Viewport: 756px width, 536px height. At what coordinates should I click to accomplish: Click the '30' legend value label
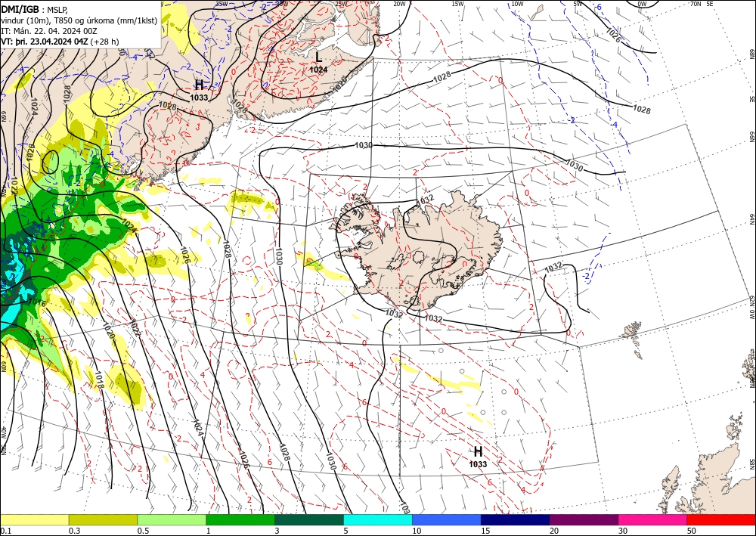623,531
